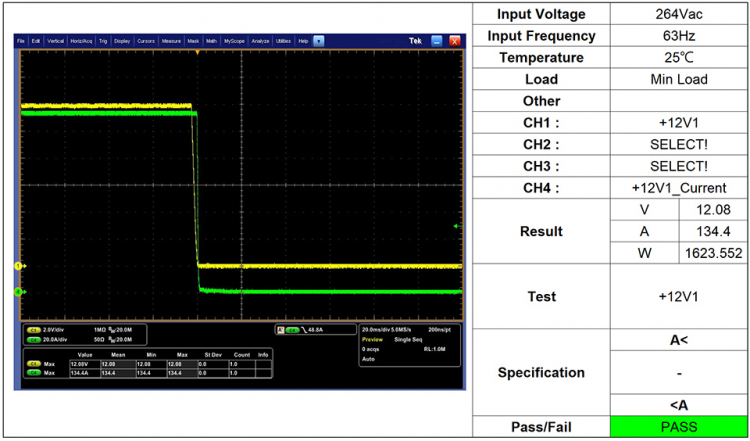Image resolution: width=750 pixels, height=441 pixels.
Task: Click the trigger source C4 badge near 48.8A
Action: (293, 329)
